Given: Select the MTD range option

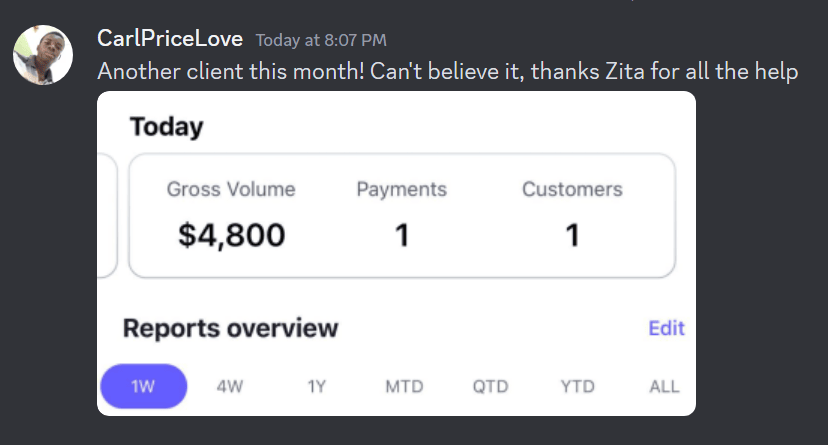Looking at the screenshot, I should coord(404,386).
